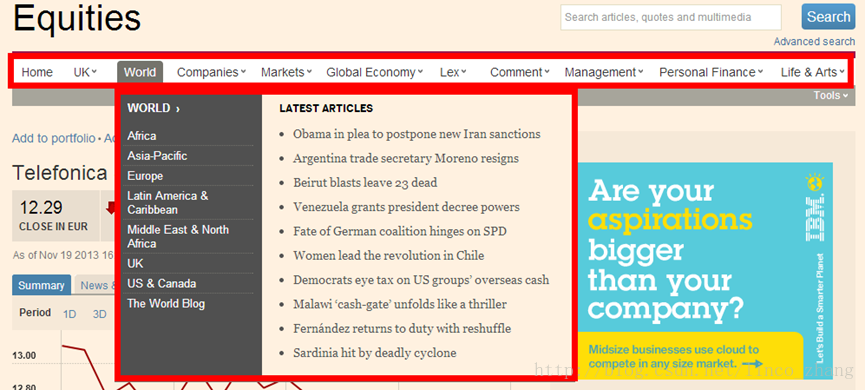Open 'Beirut blasts leave 23 dead' article
This screenshot has width=865, height=390.
click(365, 183)
